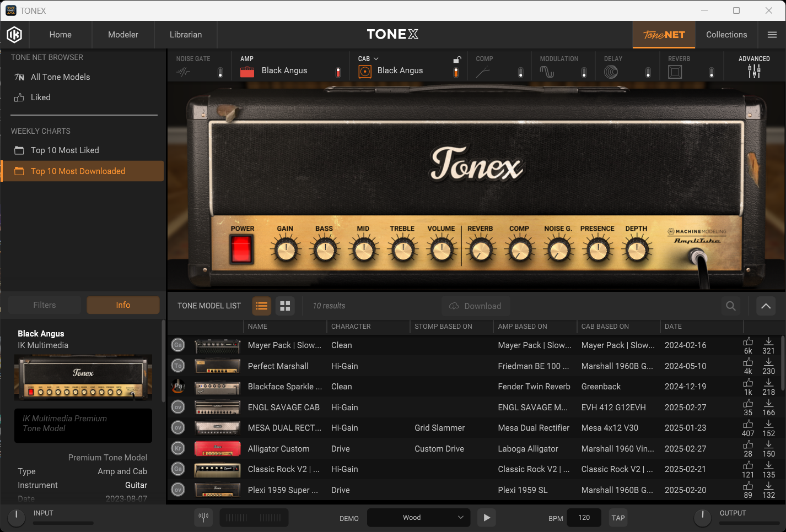Switch tone model list to grid view
786x532 pixels.
click(285, 306)
